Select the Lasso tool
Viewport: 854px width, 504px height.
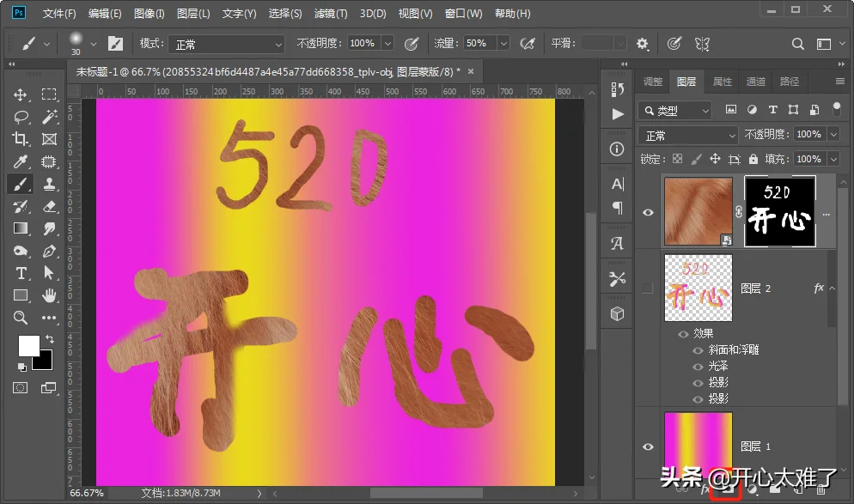pos(20,117)
